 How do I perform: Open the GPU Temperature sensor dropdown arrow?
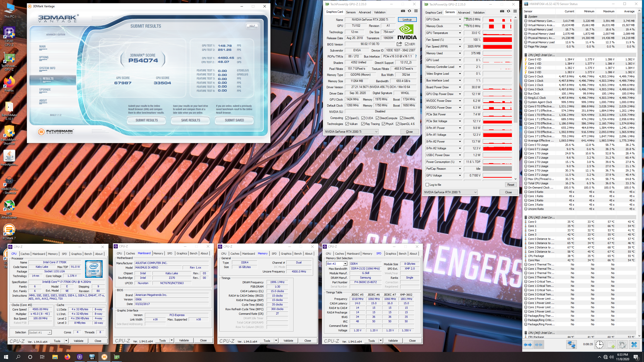click(460, 33)
